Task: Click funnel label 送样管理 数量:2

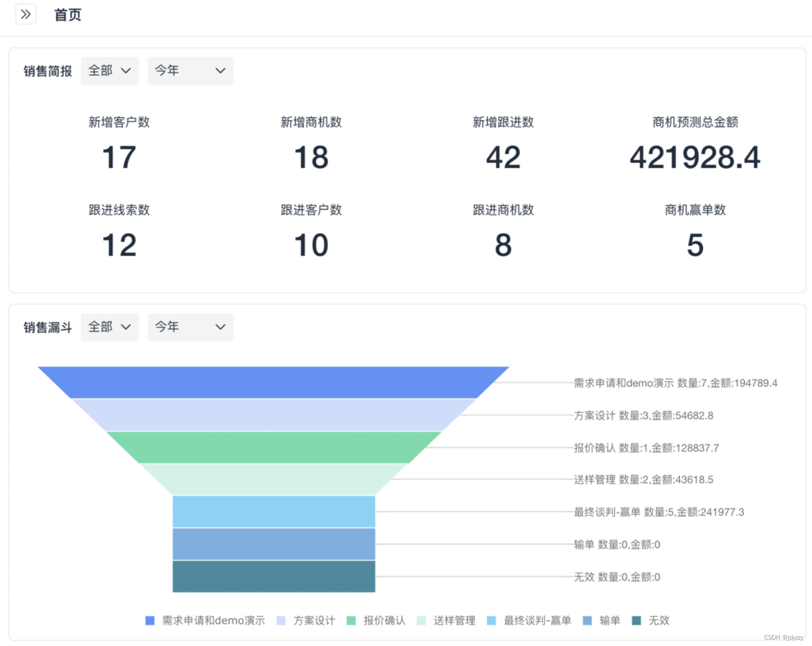Action: [x=643, y=480]
